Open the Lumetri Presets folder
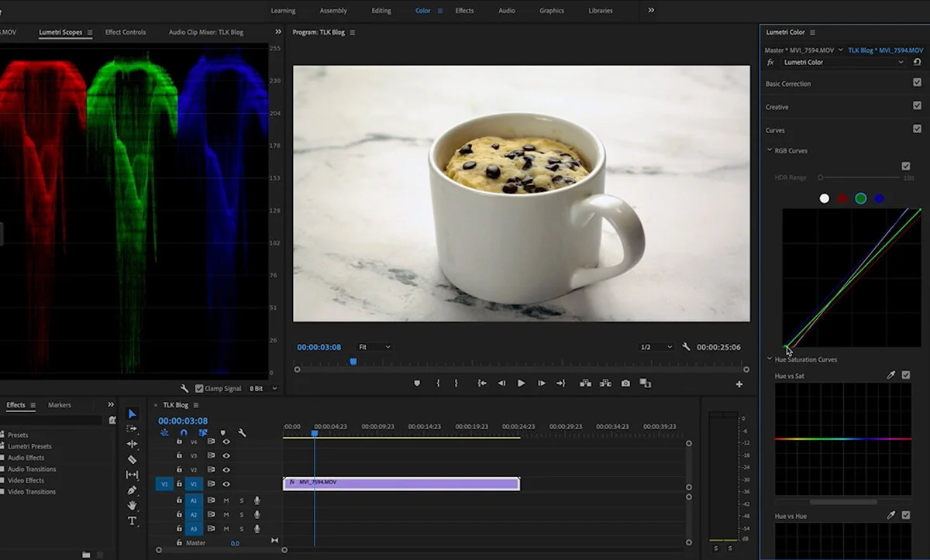Image resolution: width=930 pixels, height=560 pixels. point(29,446)
